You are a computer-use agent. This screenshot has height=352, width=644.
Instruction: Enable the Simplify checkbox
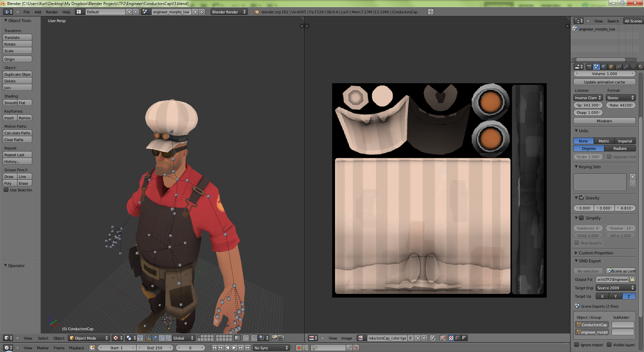coord(582,218)
